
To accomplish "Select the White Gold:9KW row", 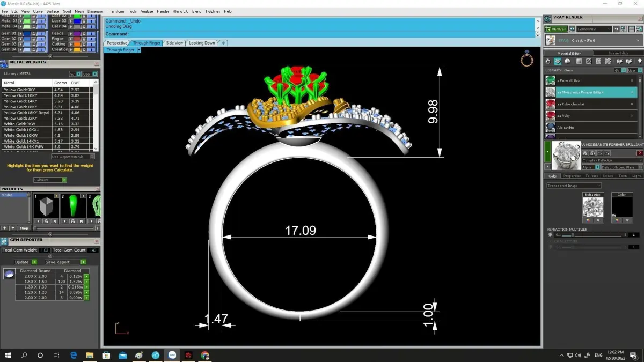I will coord(47,124).
